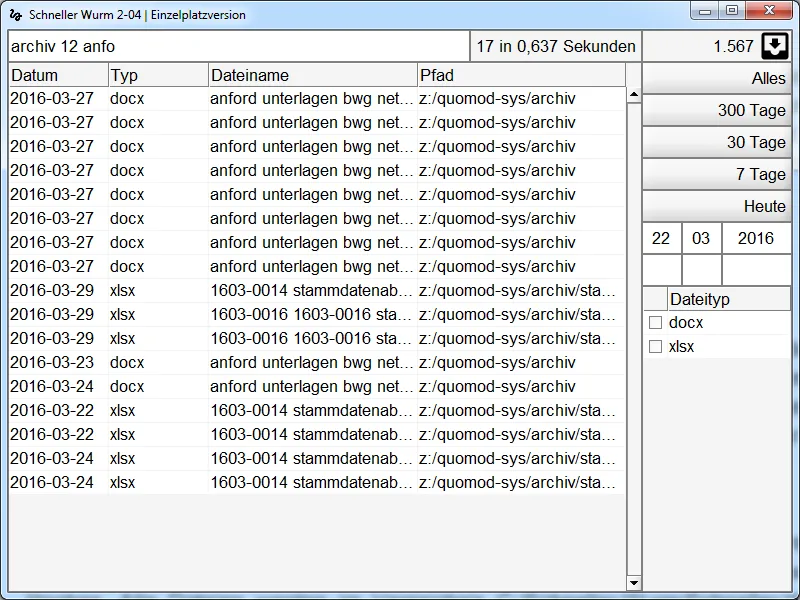Click the Pfad column header
This screenshot has width=800, height=600.
[520, 75]
